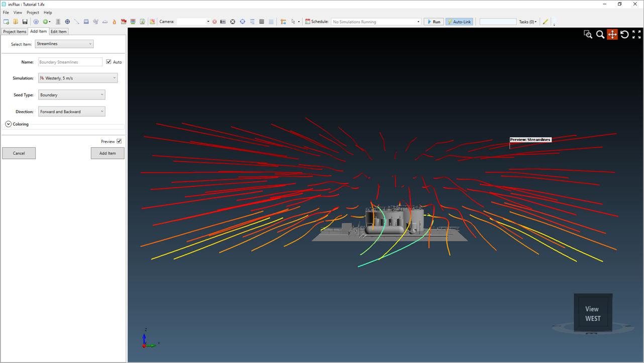Open the Seed Type Boundary dropdown

pos(72,95)
